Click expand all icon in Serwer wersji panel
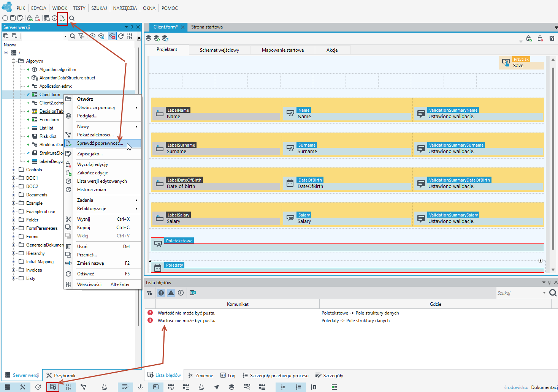 point(14,36)
